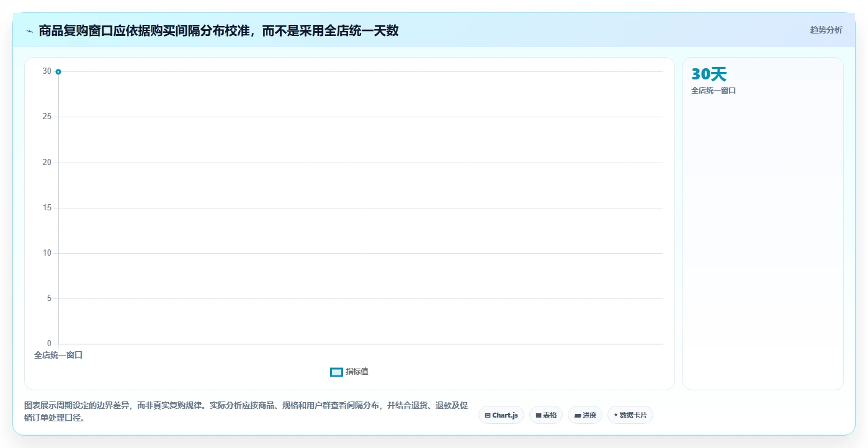Click the 进度 tag
The image size is (868, 448).
tap(585, 415)
